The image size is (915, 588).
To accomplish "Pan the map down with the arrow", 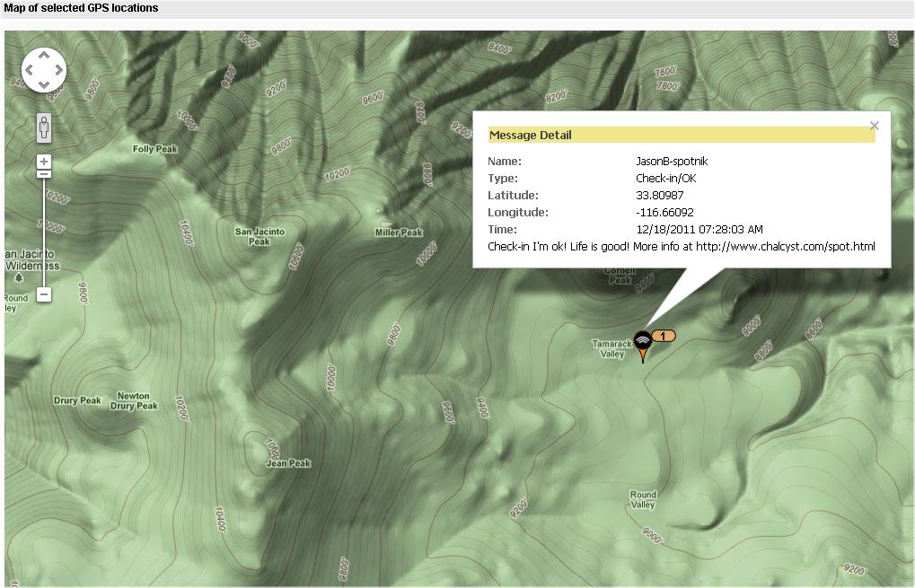I will 44,83.
